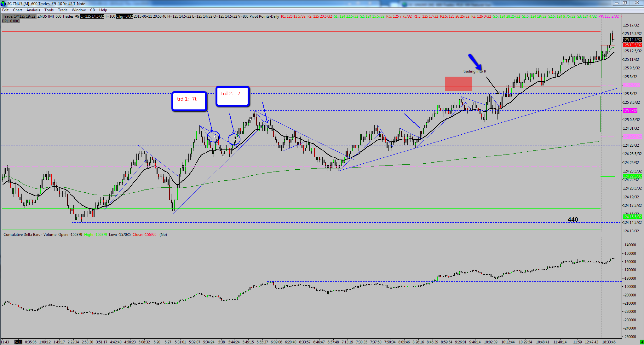The width and height of the screenshot is (644, 345).
Task: Click the 'Open: -156379' delta value
Action: pos(70,235)
